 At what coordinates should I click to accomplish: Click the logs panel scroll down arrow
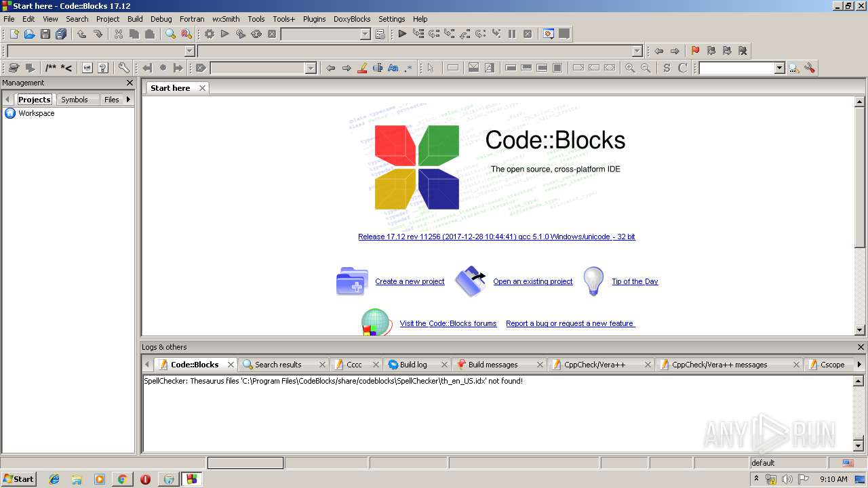859,447
